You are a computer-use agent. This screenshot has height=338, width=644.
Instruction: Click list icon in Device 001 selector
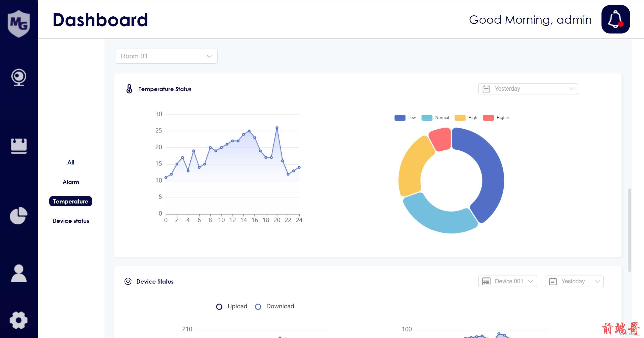tap(486, 281)
